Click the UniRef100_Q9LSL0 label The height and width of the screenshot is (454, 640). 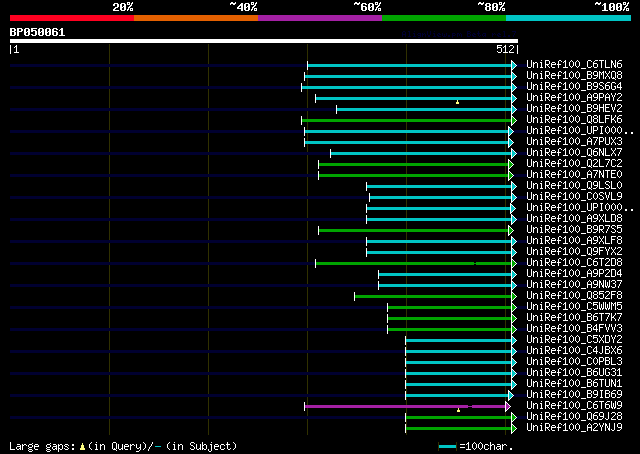(574, 186)
